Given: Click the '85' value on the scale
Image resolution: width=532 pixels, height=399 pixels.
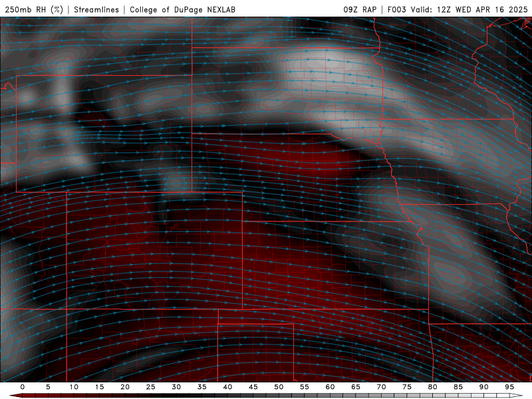Looking at the screenshot, I should coord(458,387).
